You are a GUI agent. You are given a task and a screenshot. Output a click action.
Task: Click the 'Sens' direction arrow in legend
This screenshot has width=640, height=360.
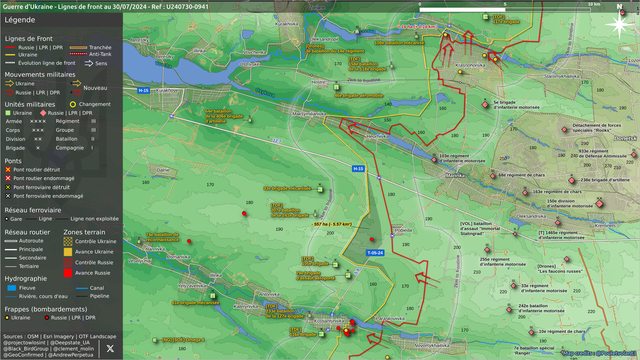(x=89, y=63)
